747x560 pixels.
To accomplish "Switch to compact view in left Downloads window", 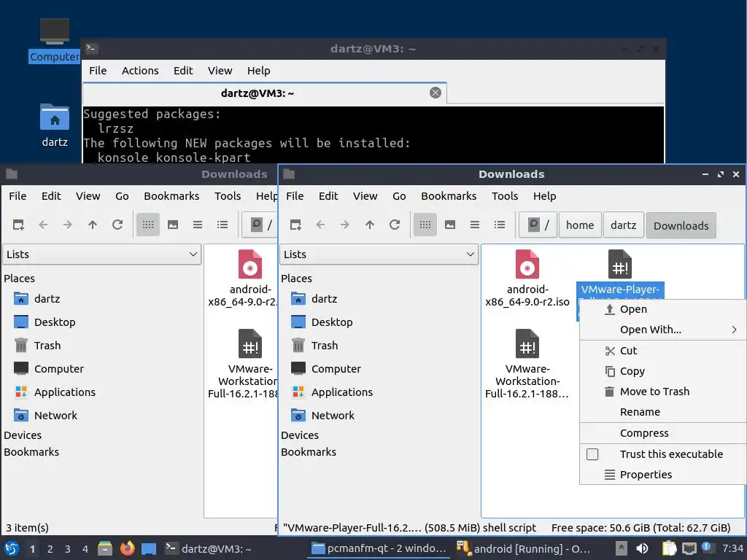I will coord(197,225).
